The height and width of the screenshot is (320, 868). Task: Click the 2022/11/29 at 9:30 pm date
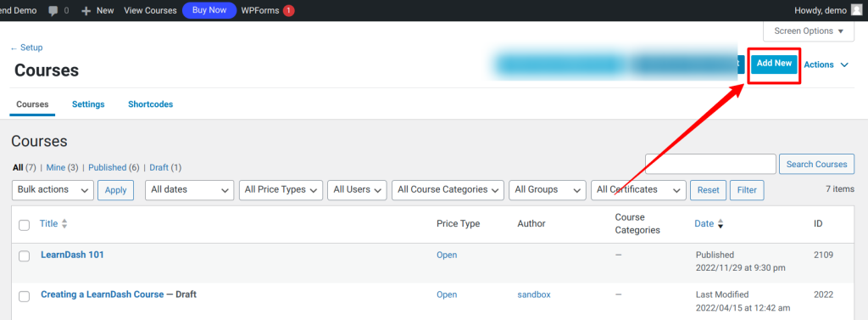740,268
